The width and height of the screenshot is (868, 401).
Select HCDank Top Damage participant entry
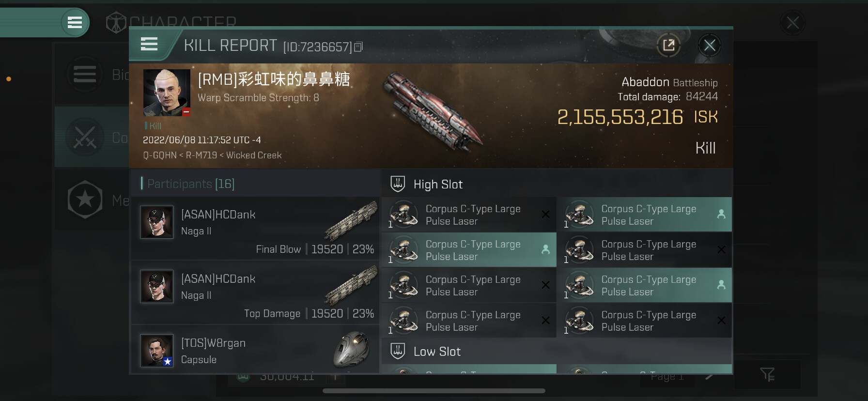coord(255,293)
